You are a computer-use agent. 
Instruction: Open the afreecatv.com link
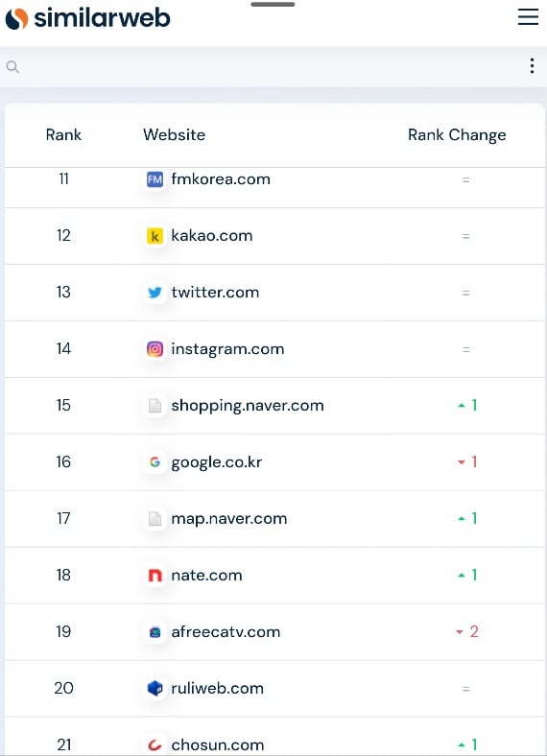coord(226,631)
